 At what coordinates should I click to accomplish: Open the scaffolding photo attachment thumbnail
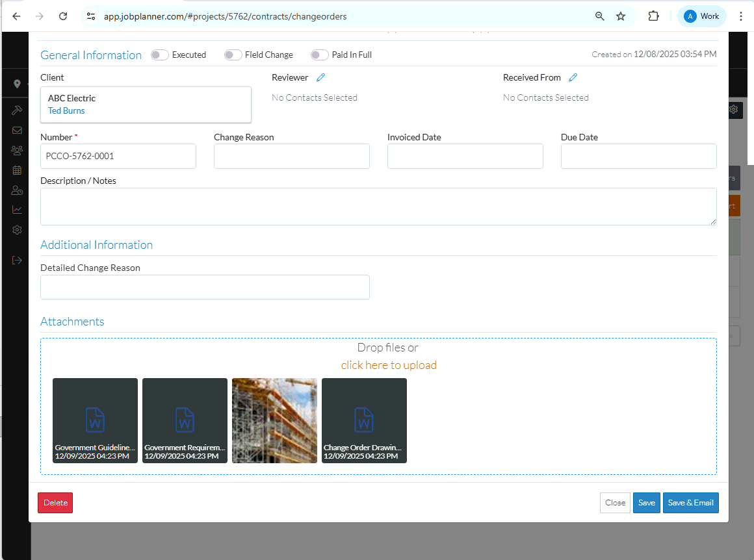click(274, 420)
